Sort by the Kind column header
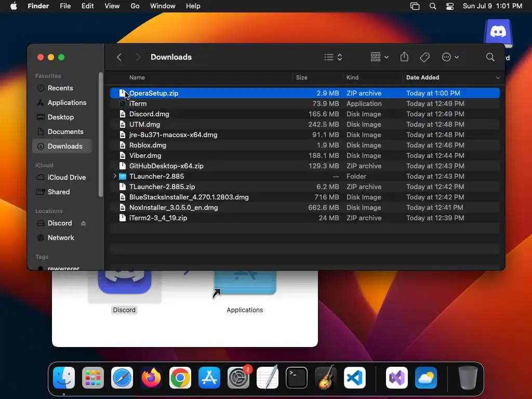The height and width of the screenshot is (399, 532). coord(352,77)
